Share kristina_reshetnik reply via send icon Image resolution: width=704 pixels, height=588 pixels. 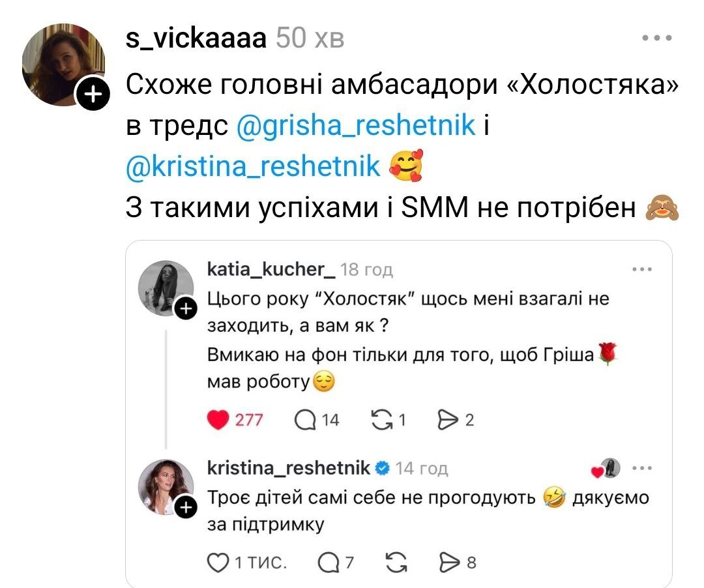[448, 562]
